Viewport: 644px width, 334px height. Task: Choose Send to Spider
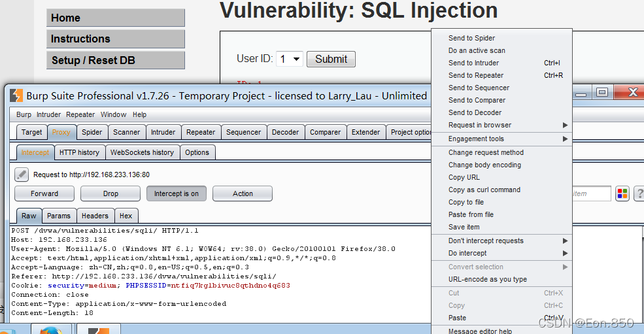pos(501,38)
